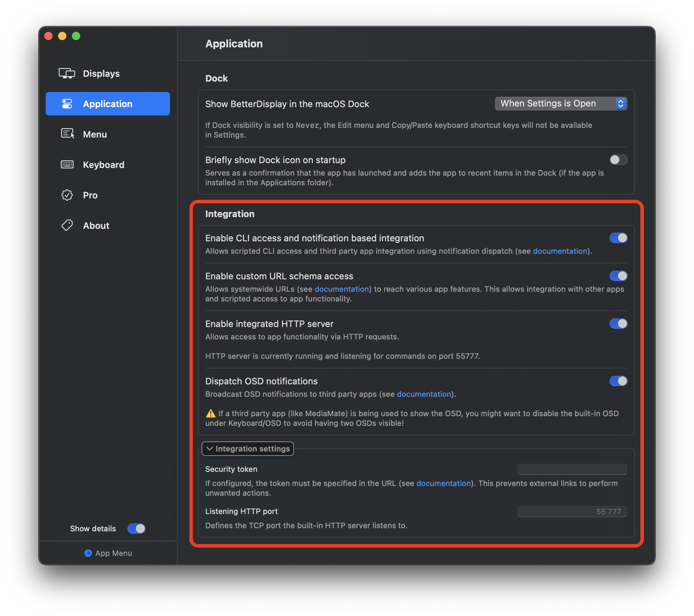Click the App Menu arrow icon
Screen dimensions: 694x616
pyautogui.click(x=88, y=553)
